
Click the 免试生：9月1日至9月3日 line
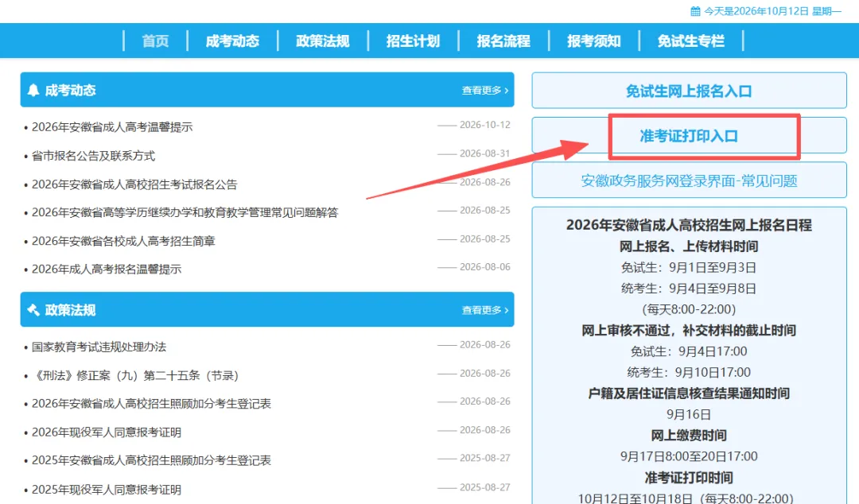click(689, 267)
